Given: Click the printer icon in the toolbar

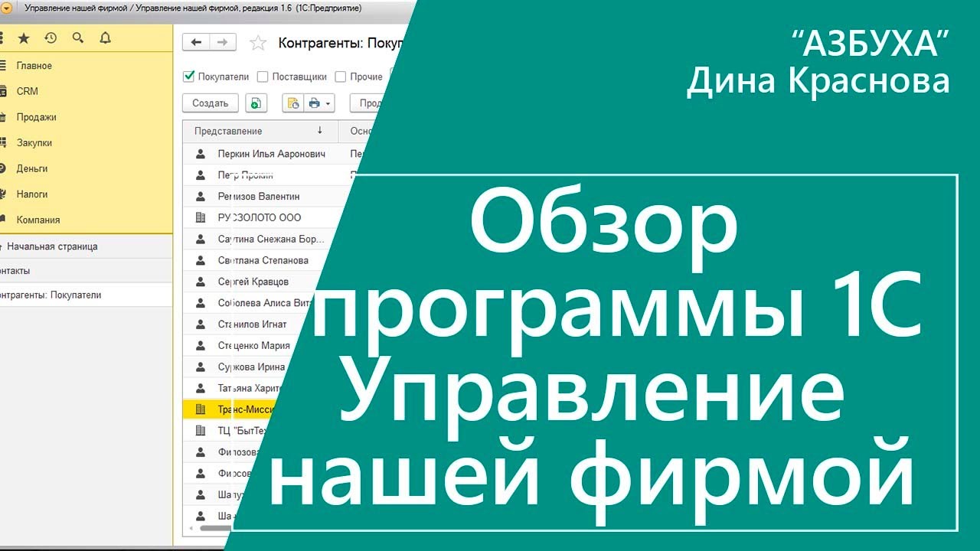Looking at the screenshot, I should coord(314,103).
